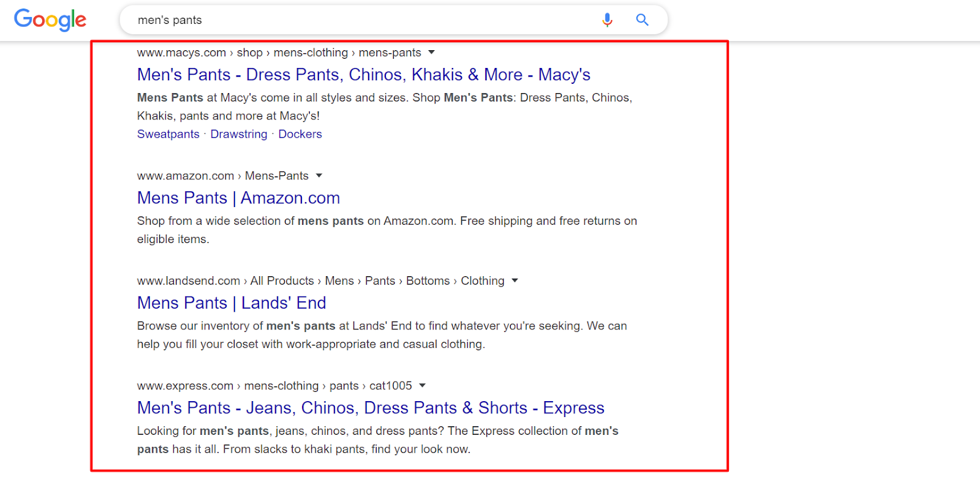
Task: Click the Google logo
Action: click(50, 20)
